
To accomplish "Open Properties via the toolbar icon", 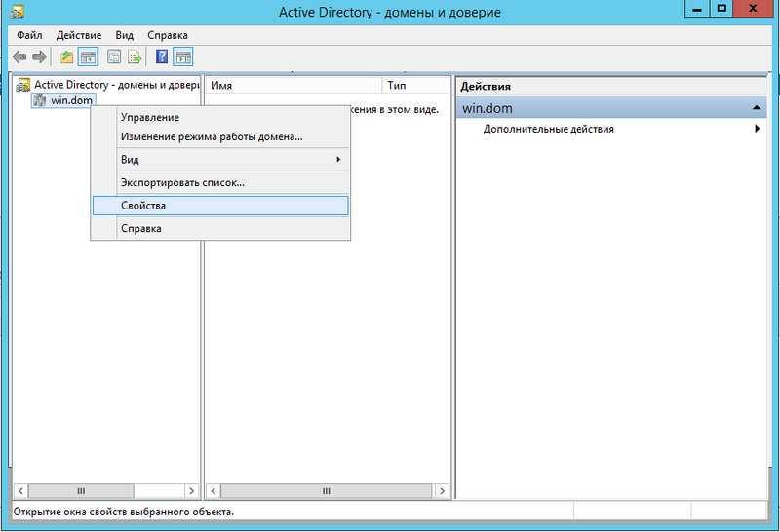I will coord(114,57).
